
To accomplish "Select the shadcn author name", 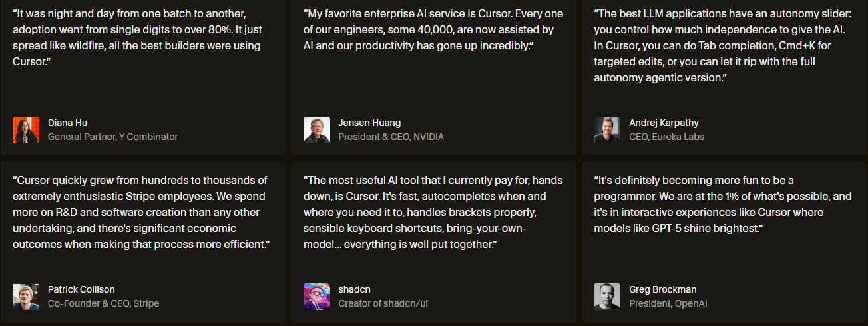I will coord(354,289).
